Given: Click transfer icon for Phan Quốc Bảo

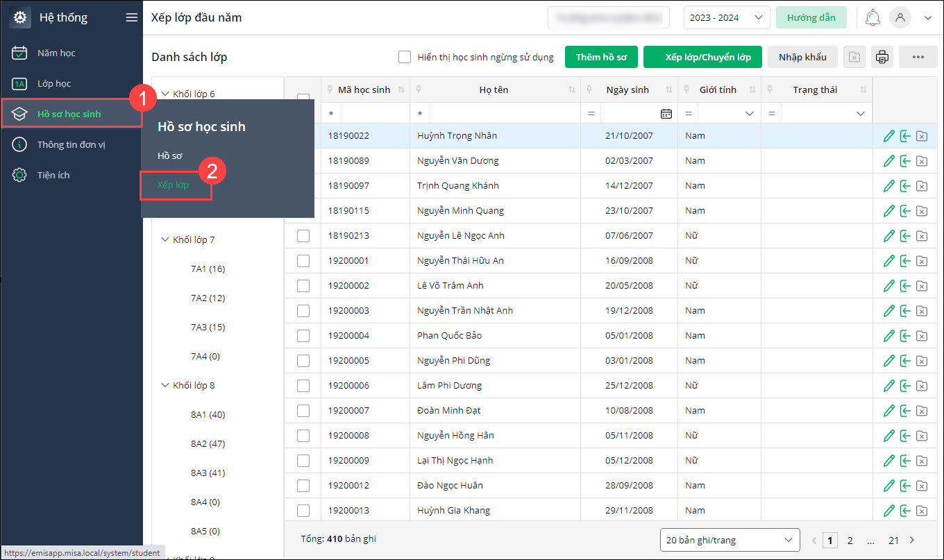Looking at the screenshot, I should [x=905, y=336].
